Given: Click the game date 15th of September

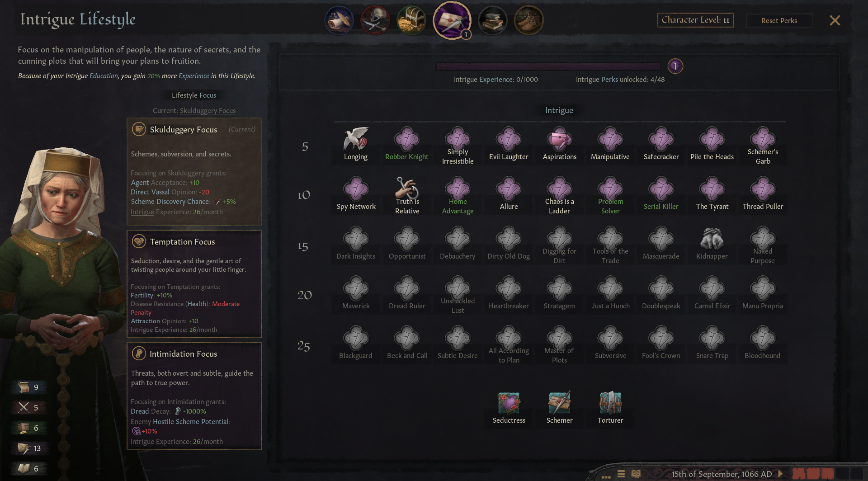Looking at the screenshot, I should tap(722, 474).
